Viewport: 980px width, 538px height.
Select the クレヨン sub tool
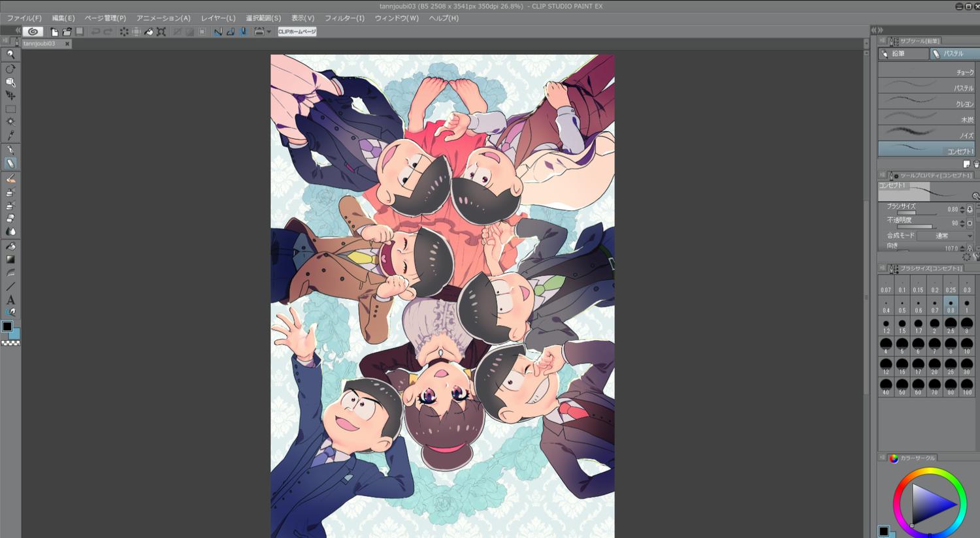point(926,102)
